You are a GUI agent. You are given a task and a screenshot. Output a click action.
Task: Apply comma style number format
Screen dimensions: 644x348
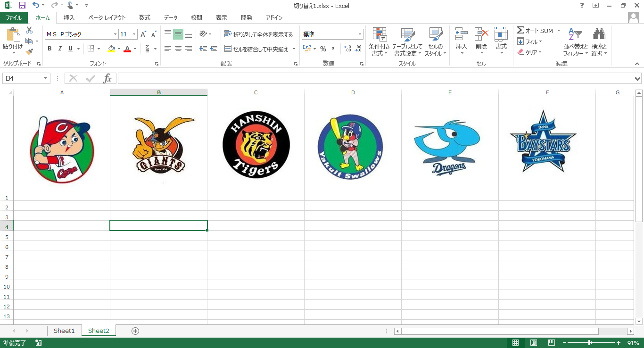click(x=333, y=49)
